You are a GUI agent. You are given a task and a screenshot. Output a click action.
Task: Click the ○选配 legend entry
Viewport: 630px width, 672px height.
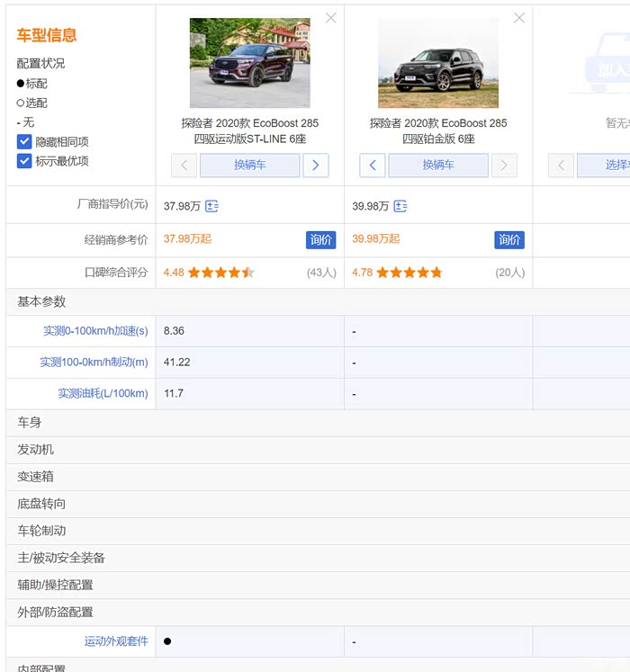click(x=32, y=103)
